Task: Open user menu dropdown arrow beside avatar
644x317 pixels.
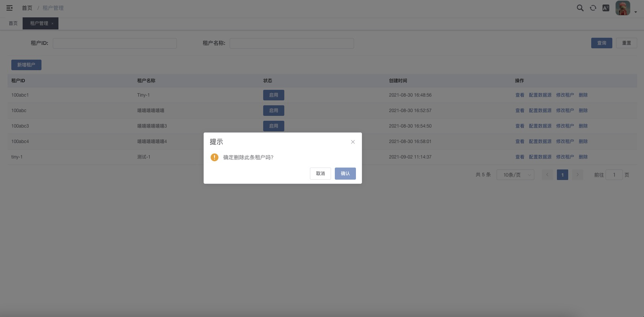Action: pos(636,12)
